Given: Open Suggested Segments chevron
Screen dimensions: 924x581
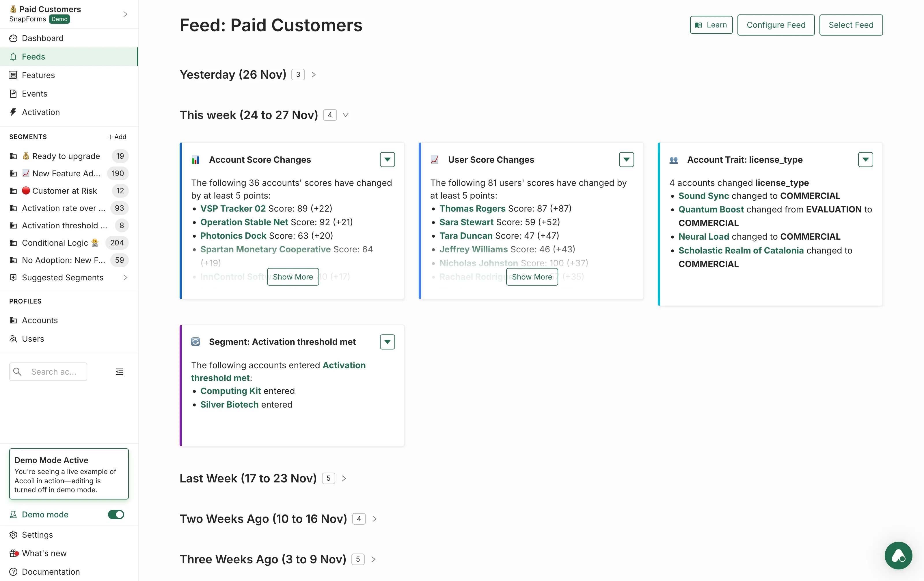Looking at the screenshot, I should (x=125, y=277).
